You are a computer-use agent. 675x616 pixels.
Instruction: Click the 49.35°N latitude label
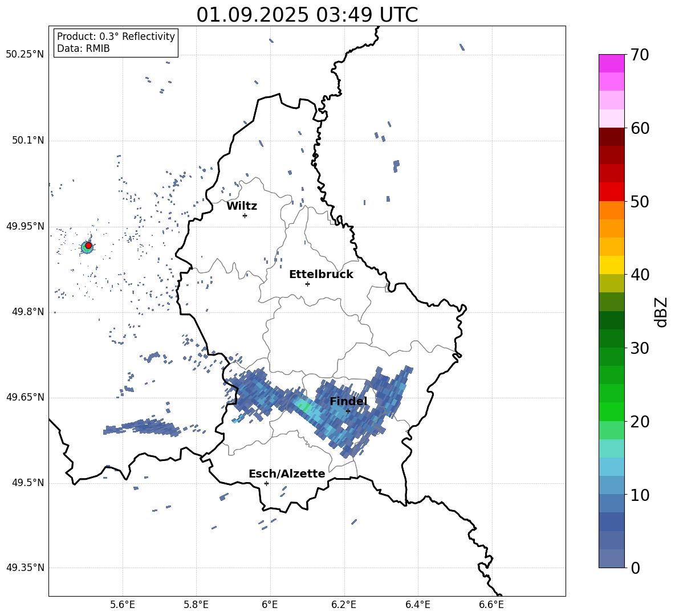point(25,568)
